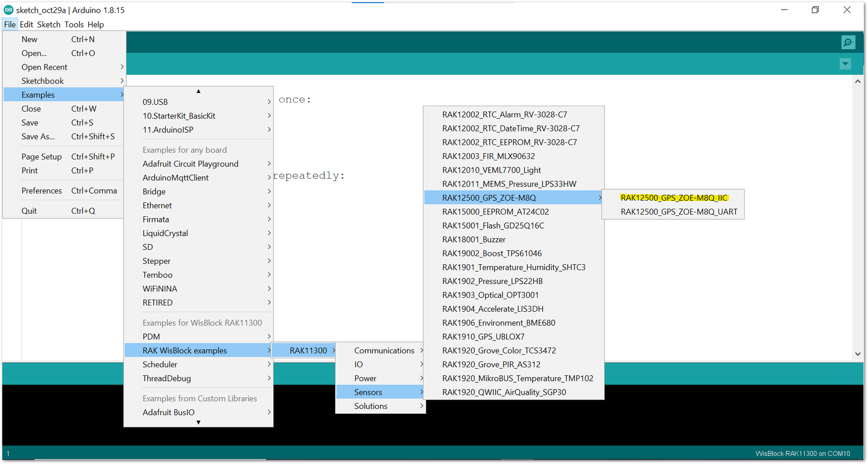Screen dimensions: 868x464
Task: Open RAK12500_GPS_ZOE-M8Q_IIC example
Action: click(673, 198)
